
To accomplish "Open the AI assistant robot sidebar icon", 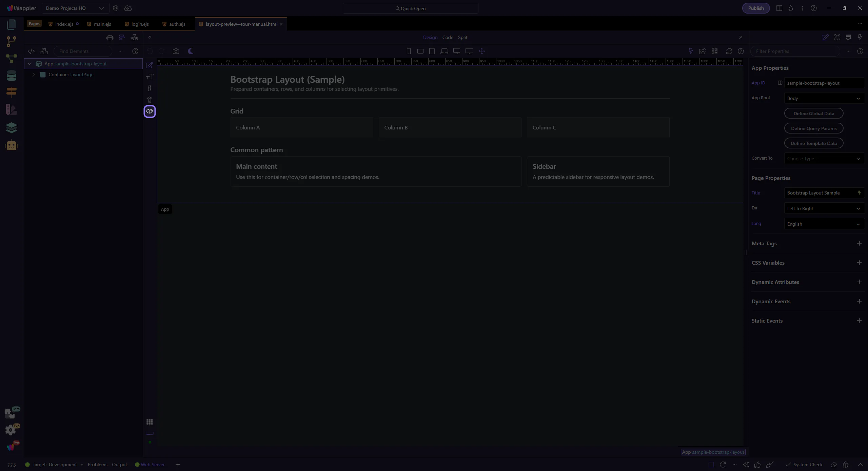I will tap(11, 145).
